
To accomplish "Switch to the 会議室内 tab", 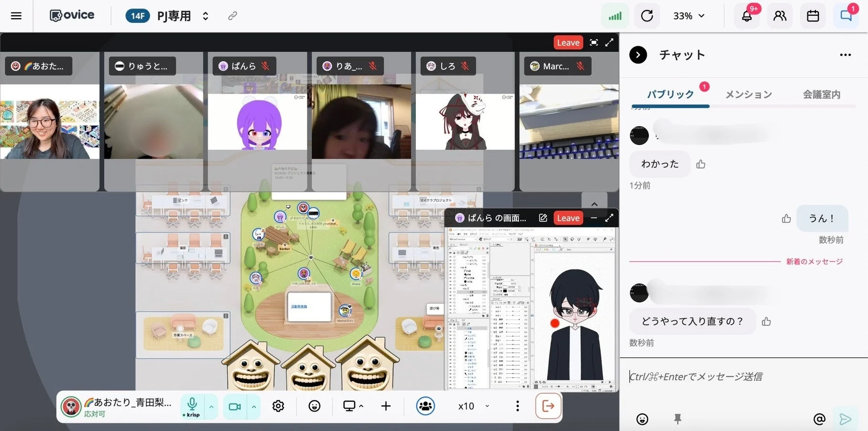I will [822, 95].
